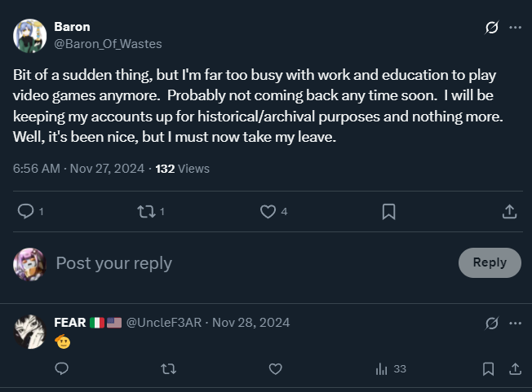Reply to FEAR's comment

[x=61, y=369]
